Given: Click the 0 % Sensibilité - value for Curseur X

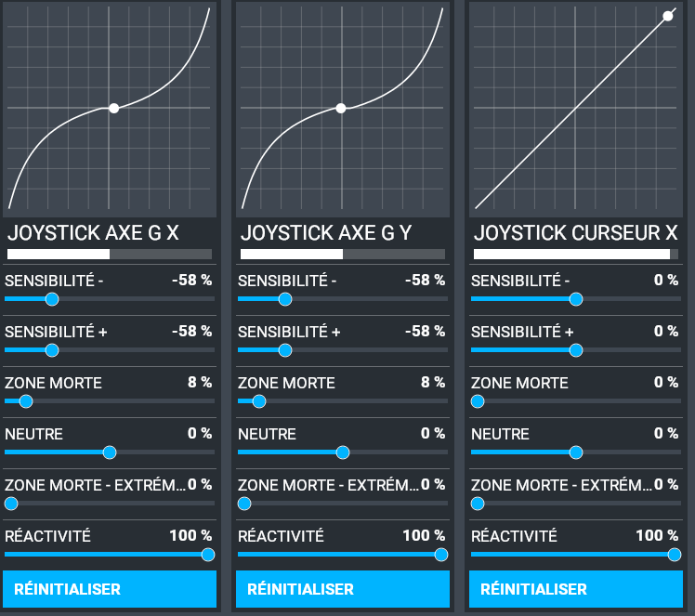Looking at the screenshot, I should pos(666,280).
